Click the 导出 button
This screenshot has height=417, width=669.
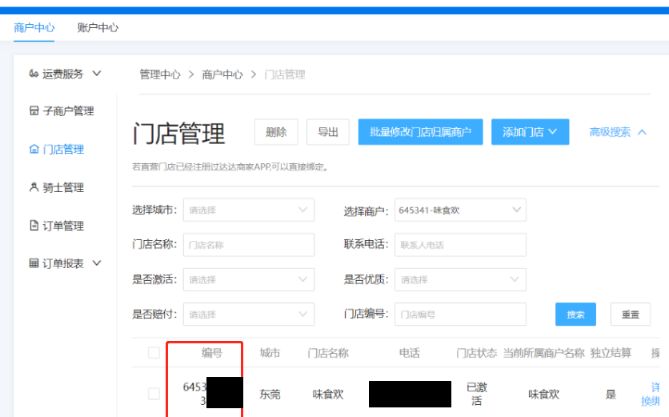(x=328, y=132)
